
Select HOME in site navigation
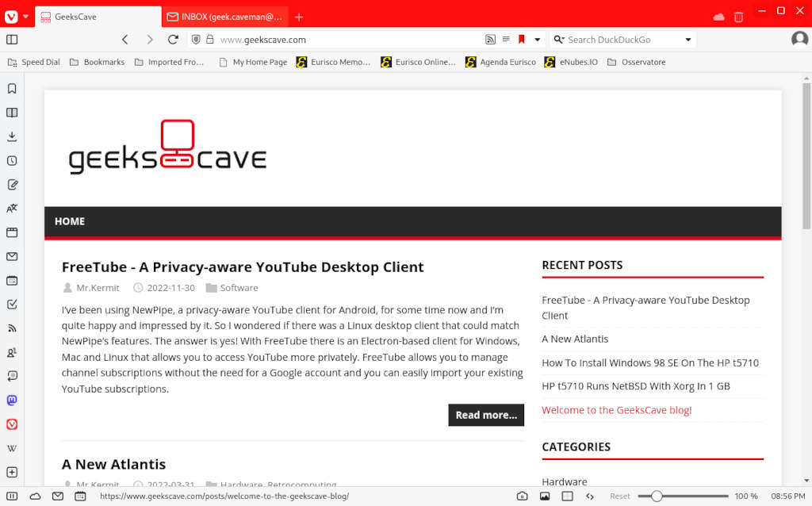pyautogui.click(x=70, y=221)
